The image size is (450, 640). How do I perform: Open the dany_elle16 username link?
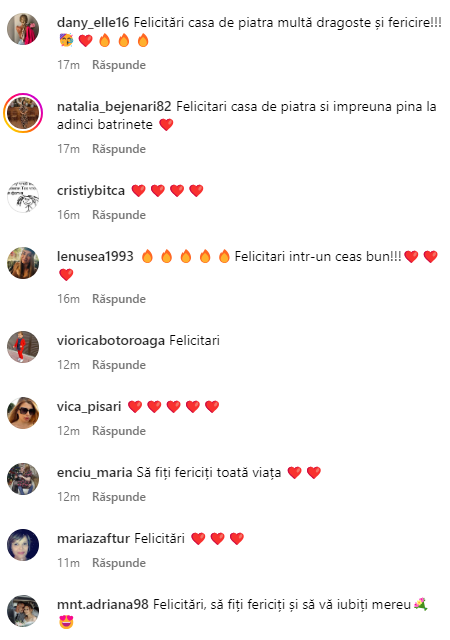tap(93, 23)
